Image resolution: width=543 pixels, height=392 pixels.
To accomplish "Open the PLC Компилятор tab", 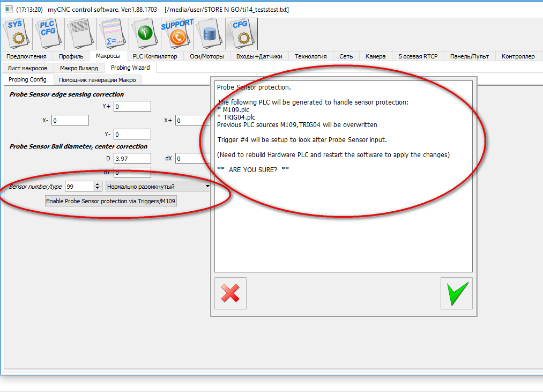I will point(155,56).
